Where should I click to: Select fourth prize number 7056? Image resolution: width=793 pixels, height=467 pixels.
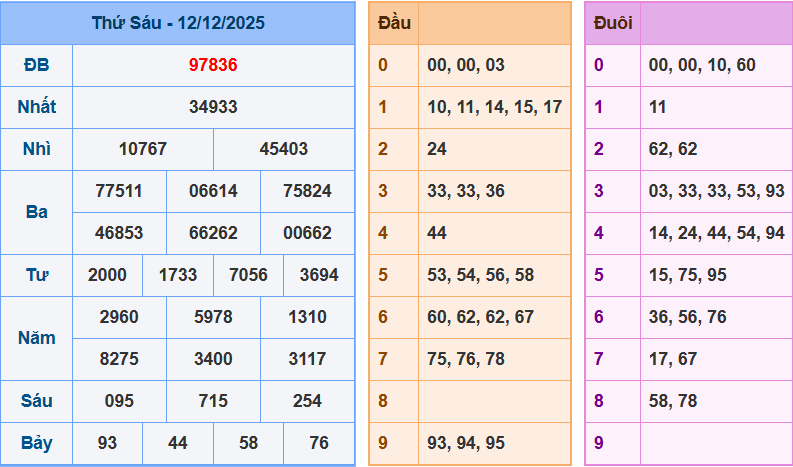click(248, 275)
